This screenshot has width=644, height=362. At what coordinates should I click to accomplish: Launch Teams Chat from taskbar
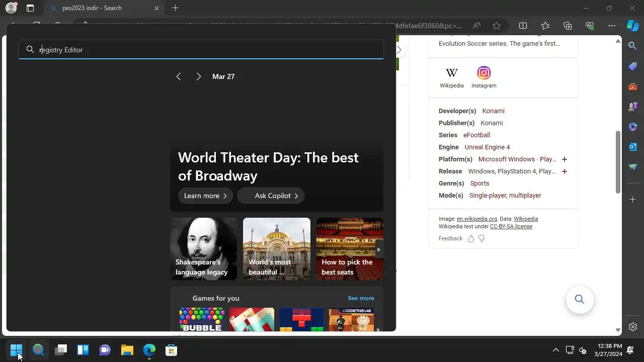click(x=105, y=349)
